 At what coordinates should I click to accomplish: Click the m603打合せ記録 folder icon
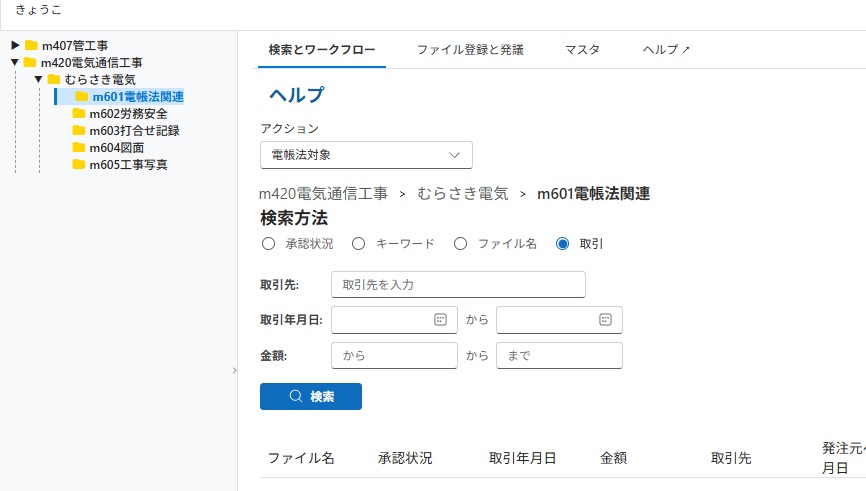tap(79, 131)
